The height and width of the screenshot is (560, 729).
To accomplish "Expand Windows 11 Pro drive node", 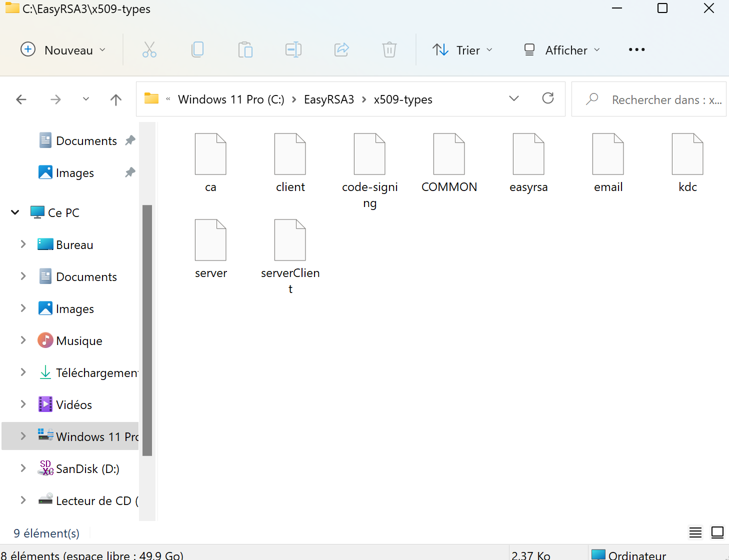I will coord(23,436).
